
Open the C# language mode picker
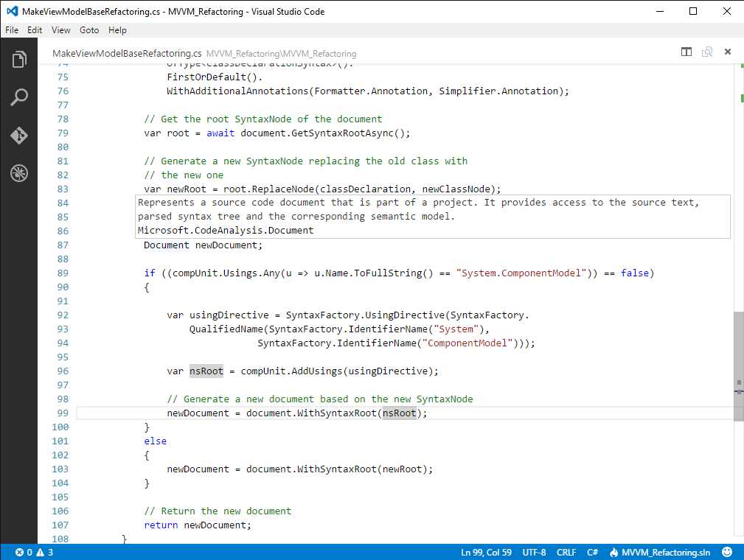(592, 552)
